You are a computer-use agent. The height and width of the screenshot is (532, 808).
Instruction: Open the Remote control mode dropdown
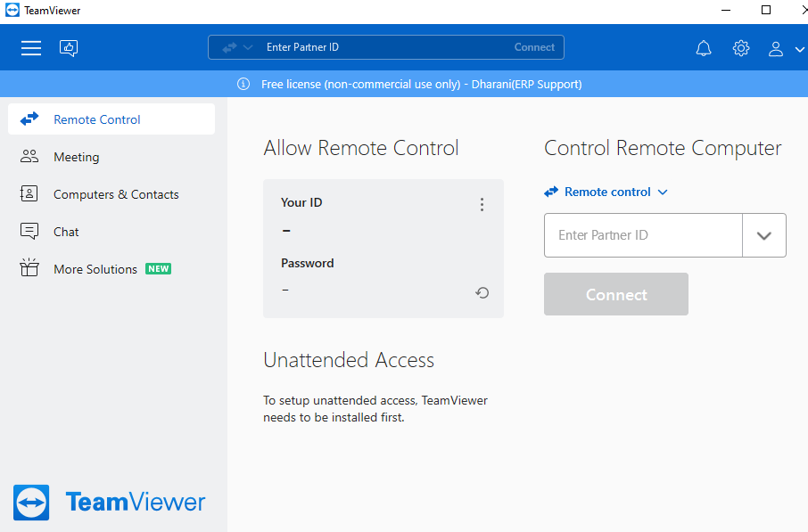coord(606,192)
